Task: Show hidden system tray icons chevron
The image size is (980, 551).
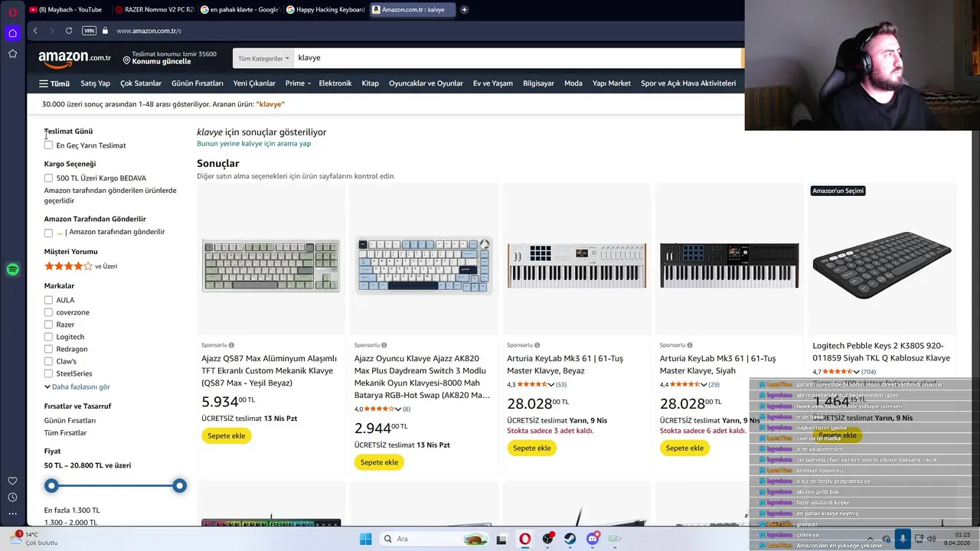Action: coord(870,539)
